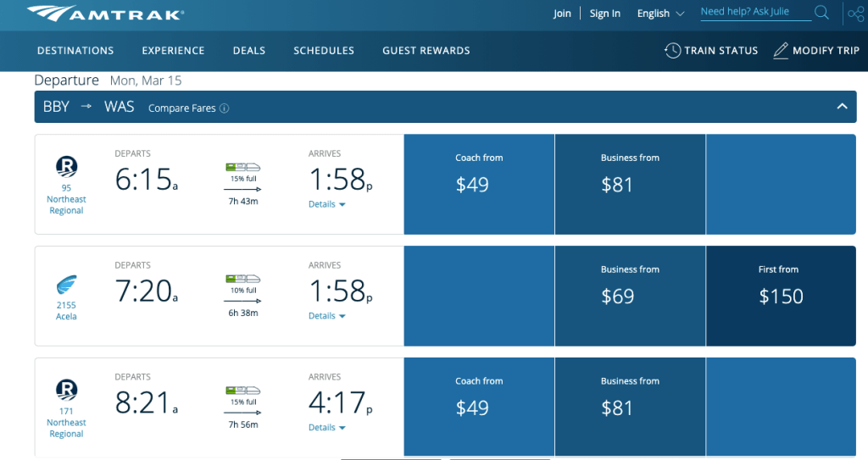The width and height of the screenshot is (868, 460).
Task: Click the Modify Trip pencil icon
Action: point(781,50)
